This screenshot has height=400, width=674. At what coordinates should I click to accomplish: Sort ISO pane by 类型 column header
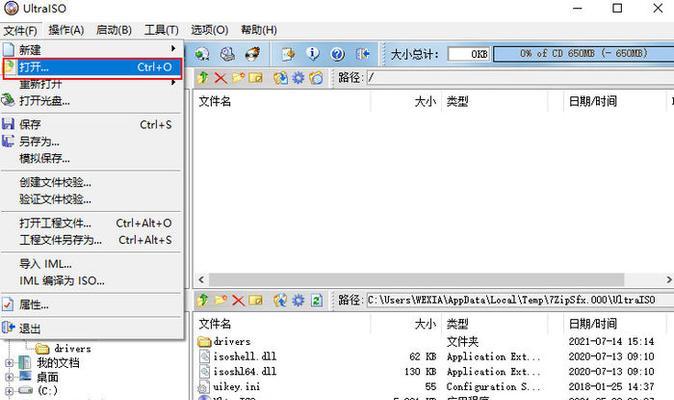click(494, 101)
